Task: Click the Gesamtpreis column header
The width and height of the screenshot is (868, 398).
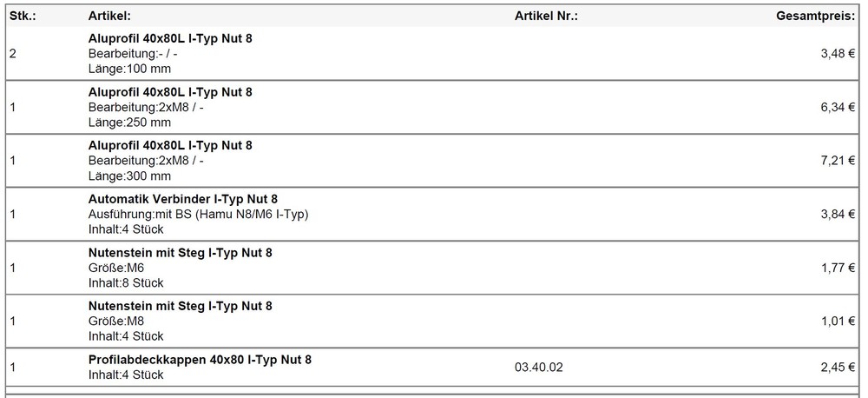Action: 815,16
